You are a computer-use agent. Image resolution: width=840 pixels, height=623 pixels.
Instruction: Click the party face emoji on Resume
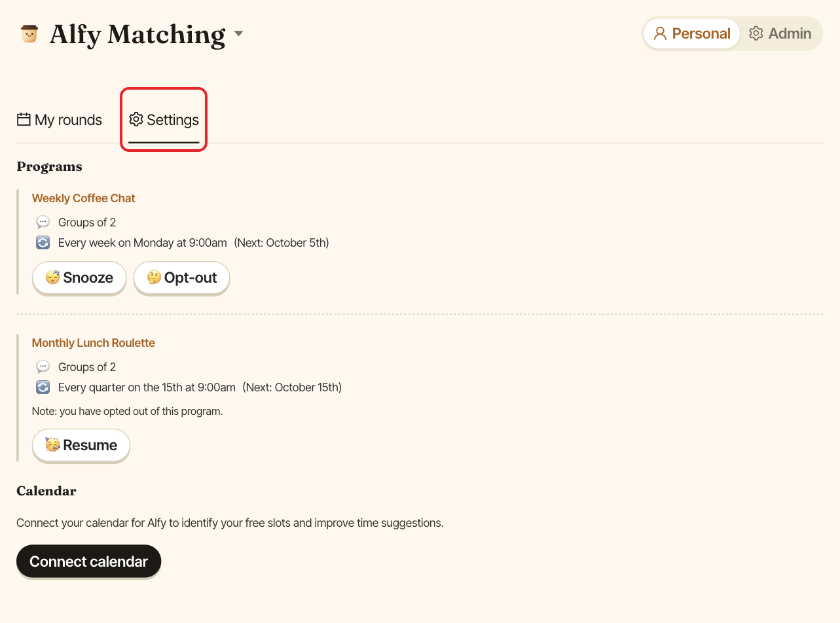point(52,445)
